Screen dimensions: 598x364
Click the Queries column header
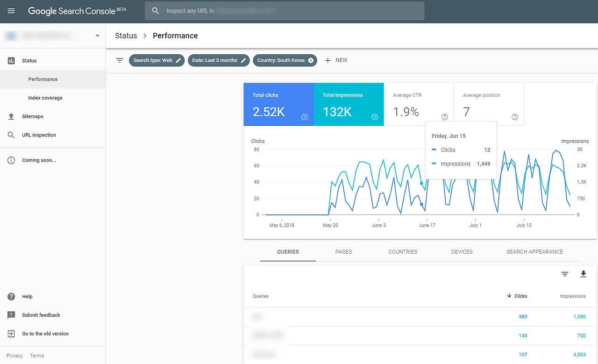point(261,296)
